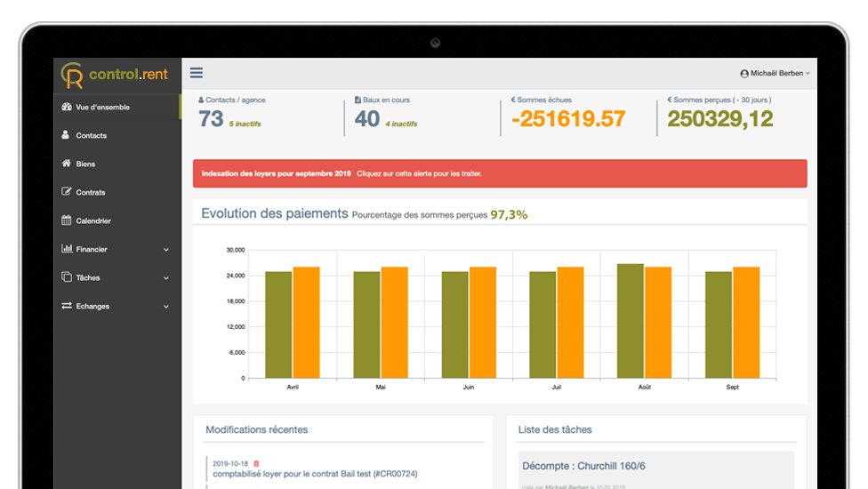Open the Michaël Berben user dropdown
The height and width of the screenshot is (489, 868).
point(775,74)
